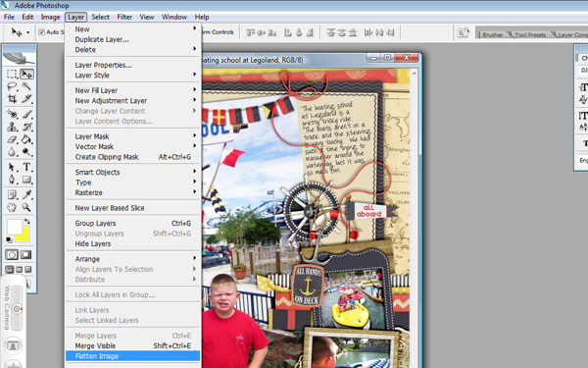Select the Eyedropper tool
Screen dimensions: 588x368
26,194
